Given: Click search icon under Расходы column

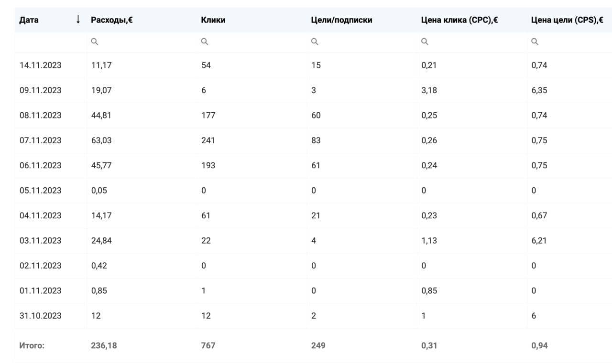Looking at the screenshot, I should coord(94,42).
